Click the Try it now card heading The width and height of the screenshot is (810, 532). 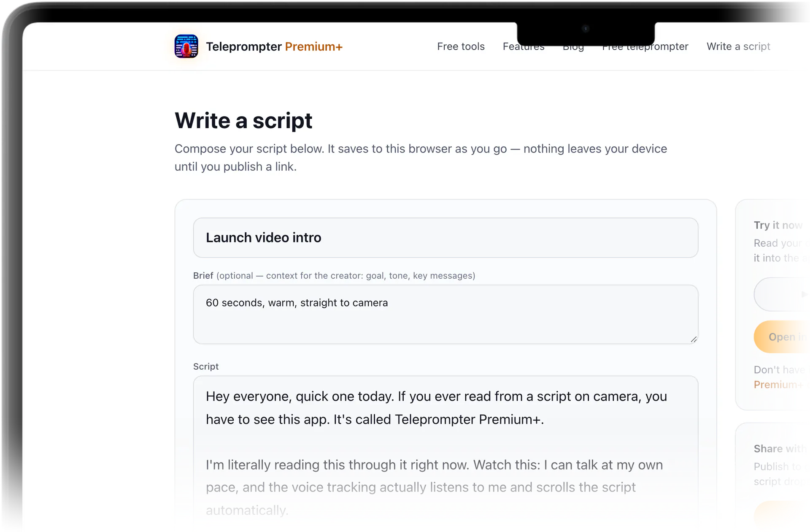[778, 225]
